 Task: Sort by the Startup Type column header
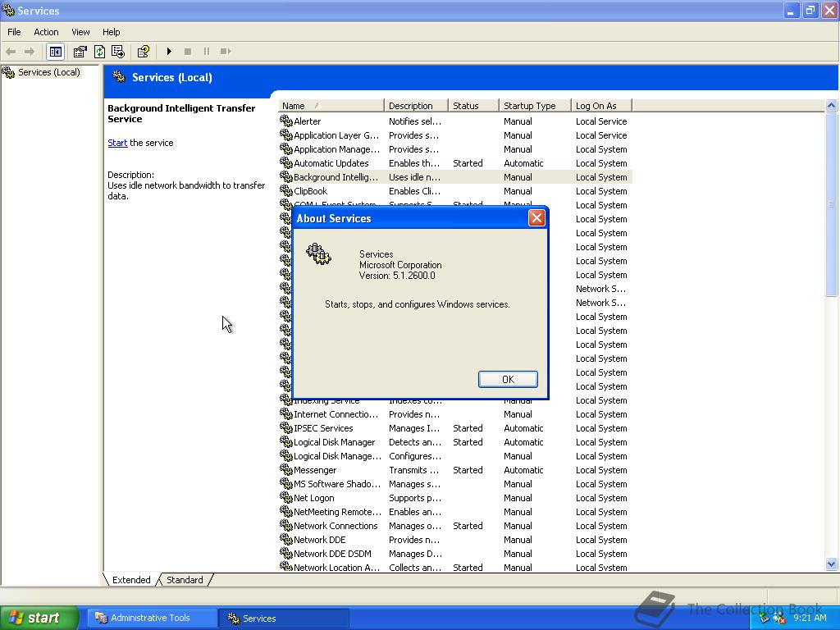click(x=535, y=106)
